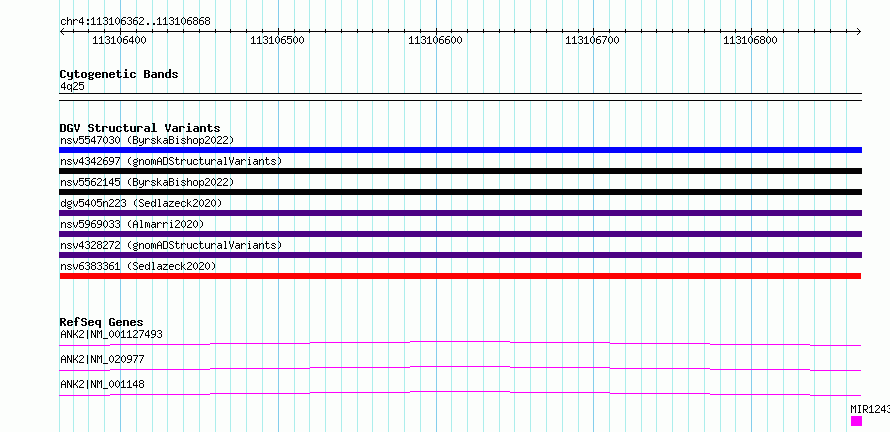This screenshot has height=432, width=890.
Task: Click the RefSeq Genes track title
Action: click(102, 322)
